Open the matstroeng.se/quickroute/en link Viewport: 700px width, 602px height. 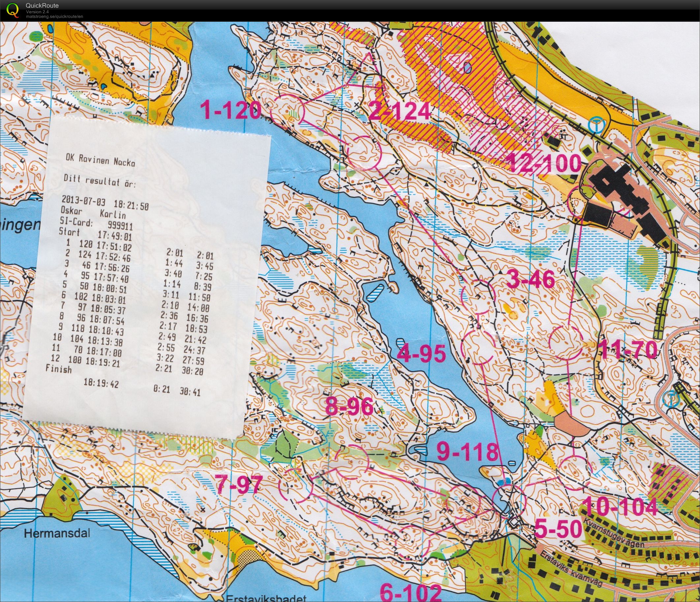(54, 16)
